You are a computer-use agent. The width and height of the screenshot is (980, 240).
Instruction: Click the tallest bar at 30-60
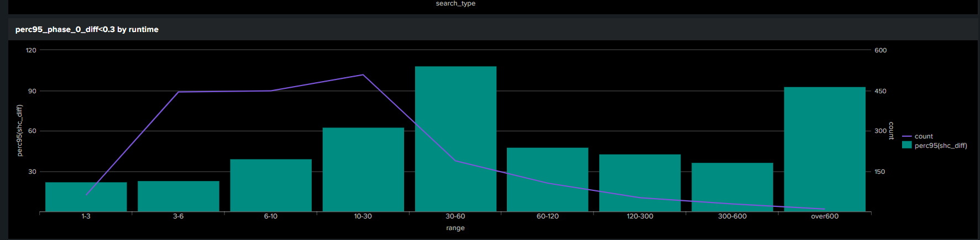pos(455,139)
